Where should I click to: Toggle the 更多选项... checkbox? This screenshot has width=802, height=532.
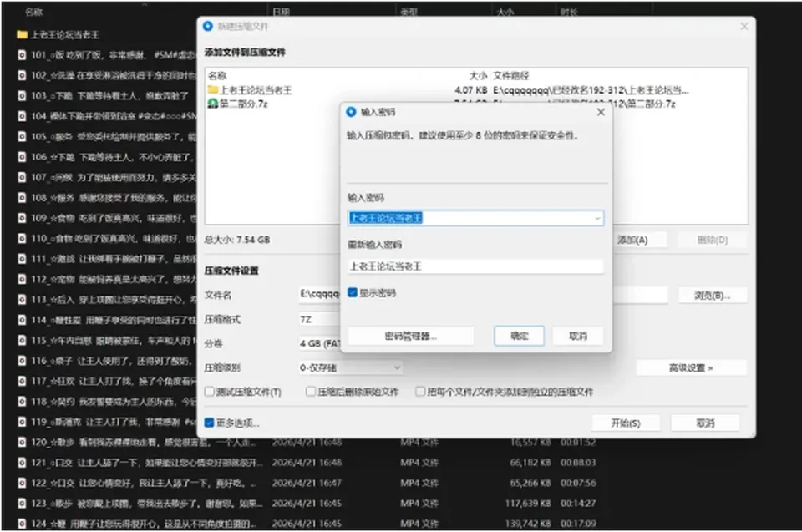(x=209, y=423)
